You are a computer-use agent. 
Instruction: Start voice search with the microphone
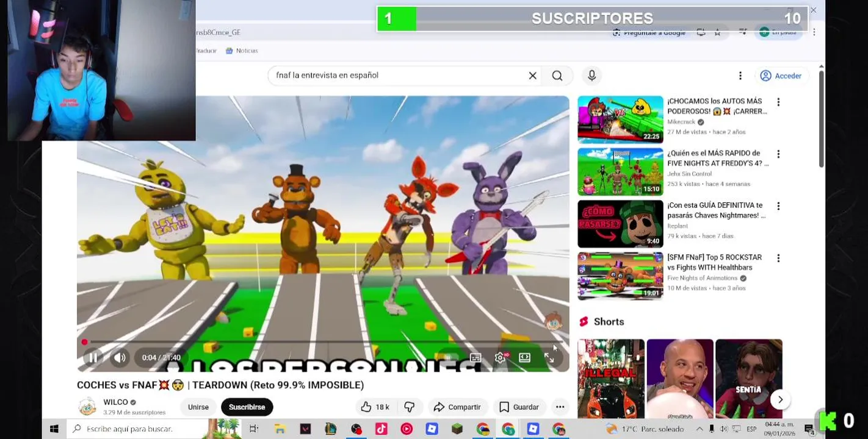[x=591, y=76]
